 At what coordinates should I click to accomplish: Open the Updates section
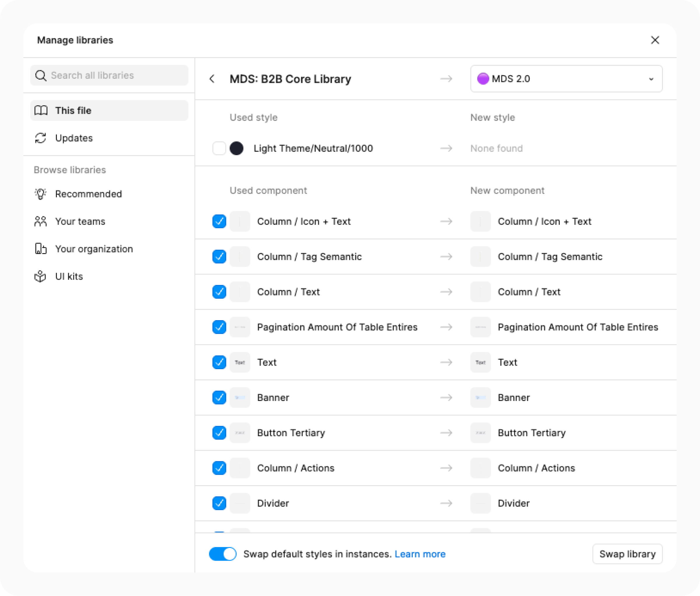click(x=74, y=138)
